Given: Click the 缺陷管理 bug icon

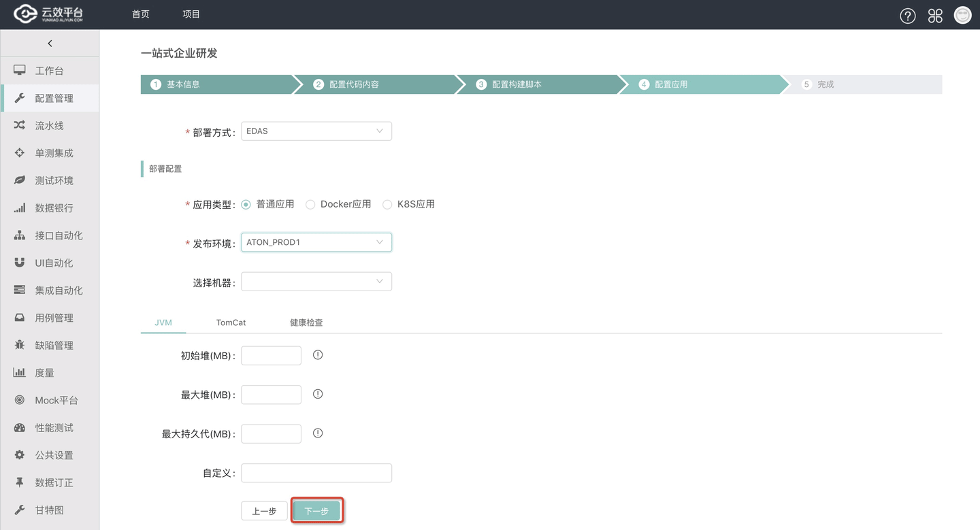Looking at the screenshot, I should coord(20,345).
